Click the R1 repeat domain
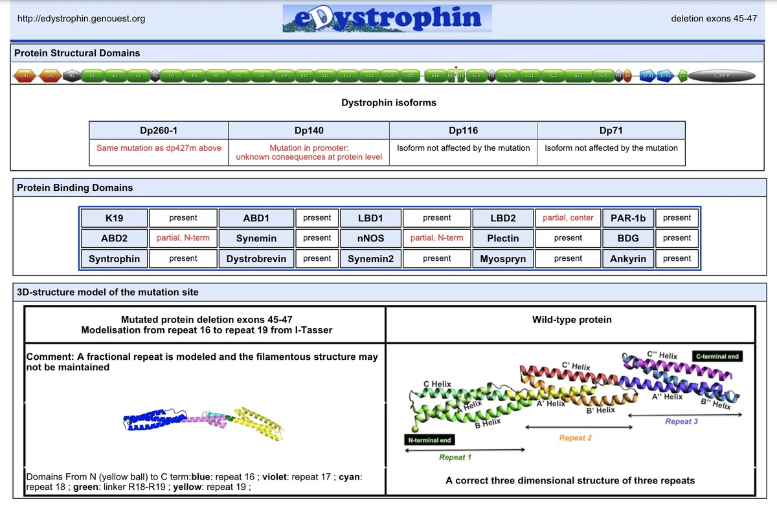 tap(93, 76)
